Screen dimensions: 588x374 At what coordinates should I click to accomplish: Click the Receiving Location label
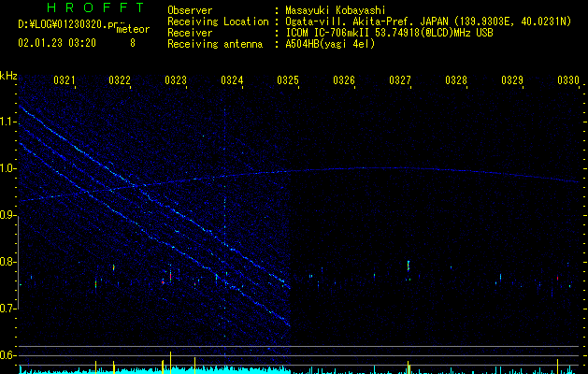point(218,22)
